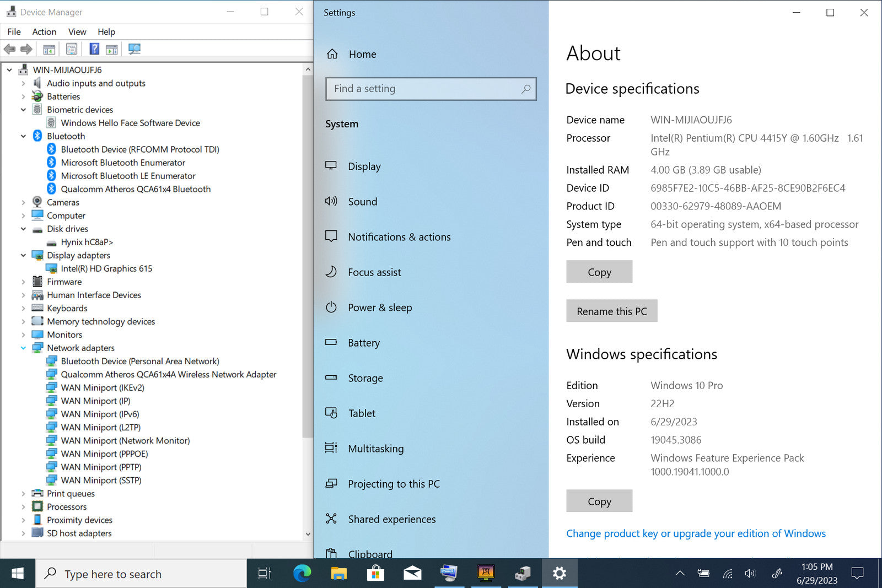Click the Sound speaker icon in Settings
882x588 pixels.
click(331, 201)
